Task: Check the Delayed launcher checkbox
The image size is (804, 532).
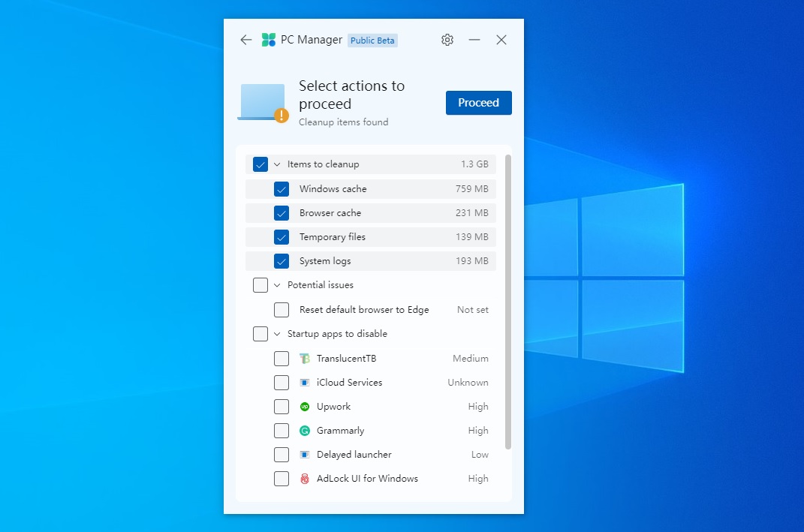Action: [282, 455]
